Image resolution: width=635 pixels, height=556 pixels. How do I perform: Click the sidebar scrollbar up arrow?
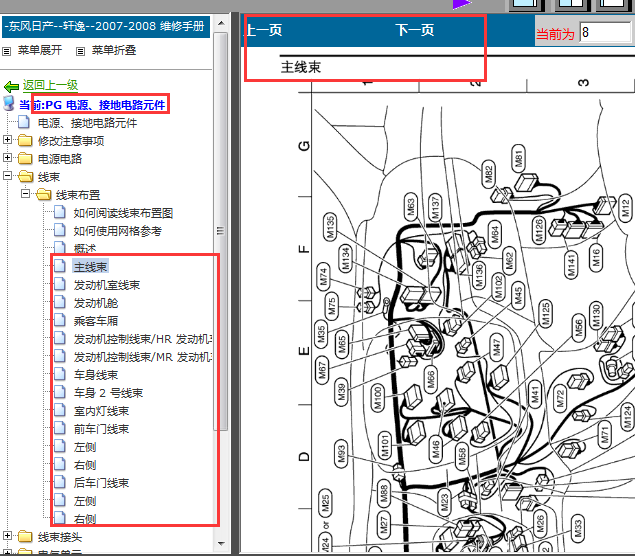[x=221, y=23]
